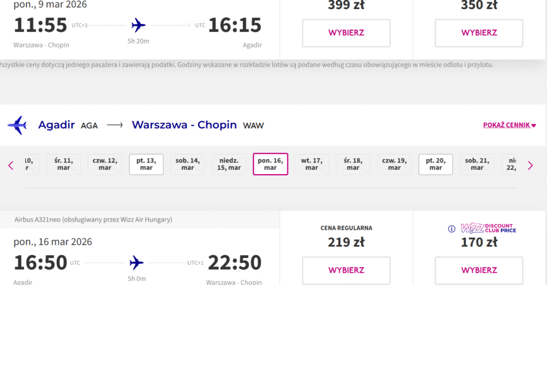This screenshot has width=547, height=392.
Task: Click the airplane icon beside Agadir route header
Action: click(x=17, y=125)
